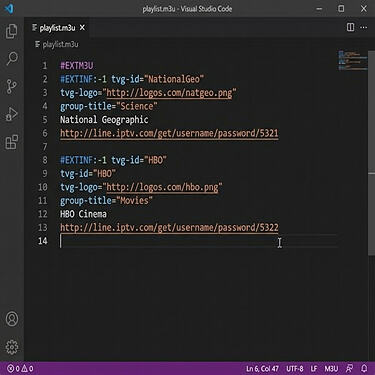Open the Explorer view in activity bar
Image resolution: width=375 pixels, height=375 pixels.
point(12,31)
